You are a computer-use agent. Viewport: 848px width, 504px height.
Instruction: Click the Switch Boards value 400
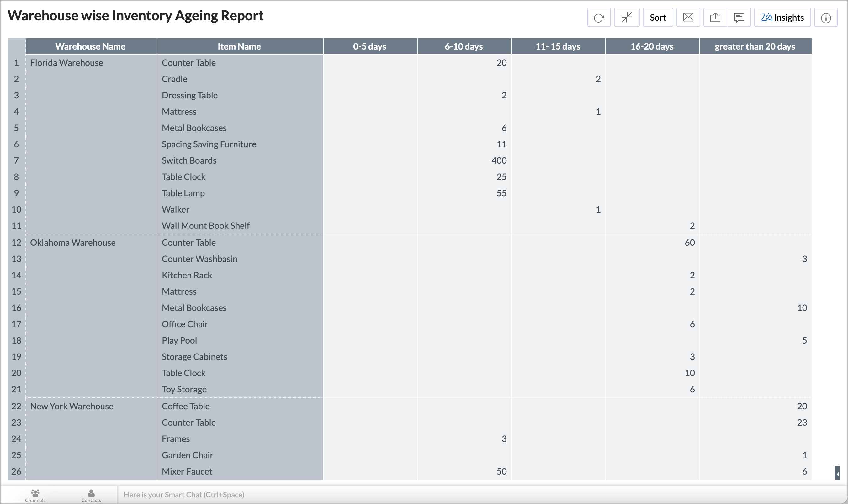point(498,160)
